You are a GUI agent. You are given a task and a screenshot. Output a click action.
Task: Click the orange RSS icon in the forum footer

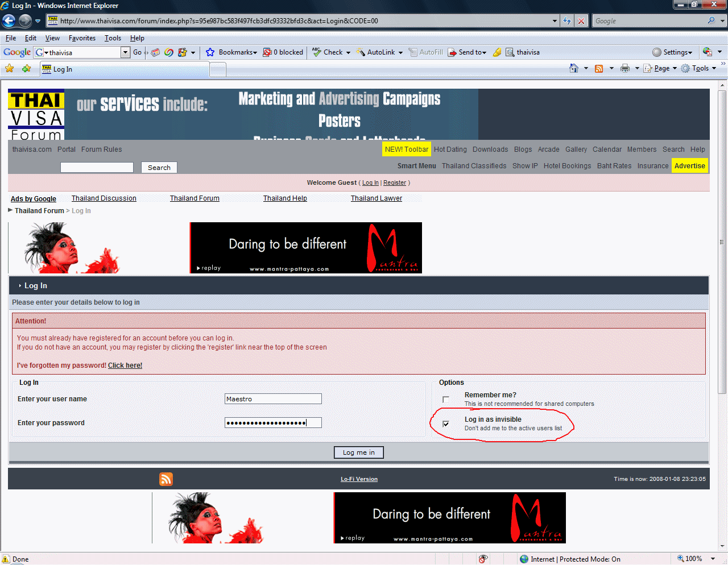click(x=166, y=479)
